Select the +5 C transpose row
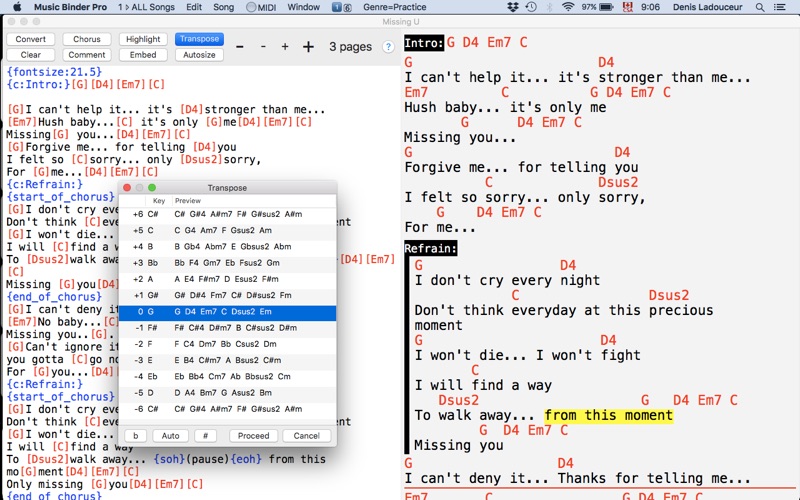The image size is (800, 500). coord(228,231)
